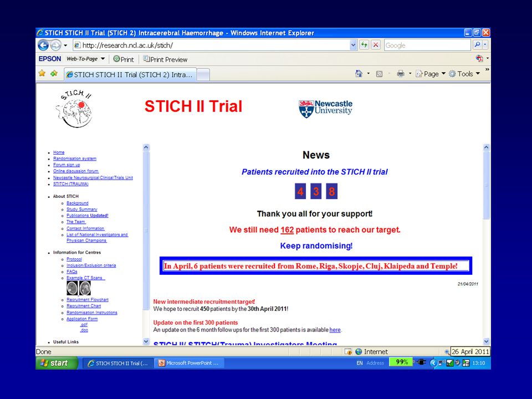Viewport: 532px width, 399px height.
Task: Click the address bar URL field
Action: [212, 45]
